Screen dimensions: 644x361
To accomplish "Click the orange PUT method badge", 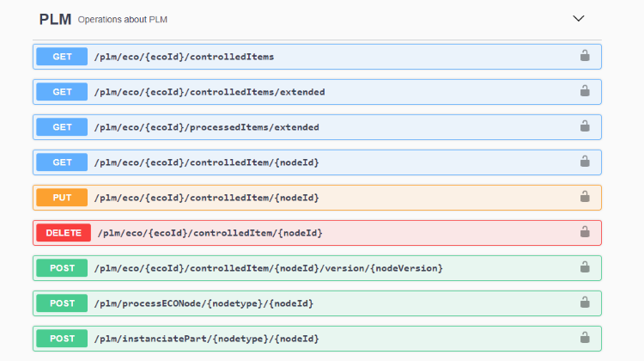I will point(62,198).
